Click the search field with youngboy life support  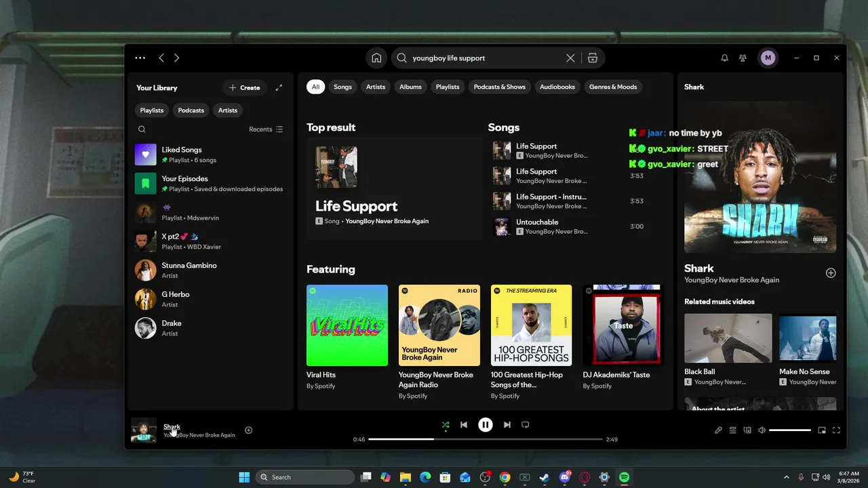486,58
